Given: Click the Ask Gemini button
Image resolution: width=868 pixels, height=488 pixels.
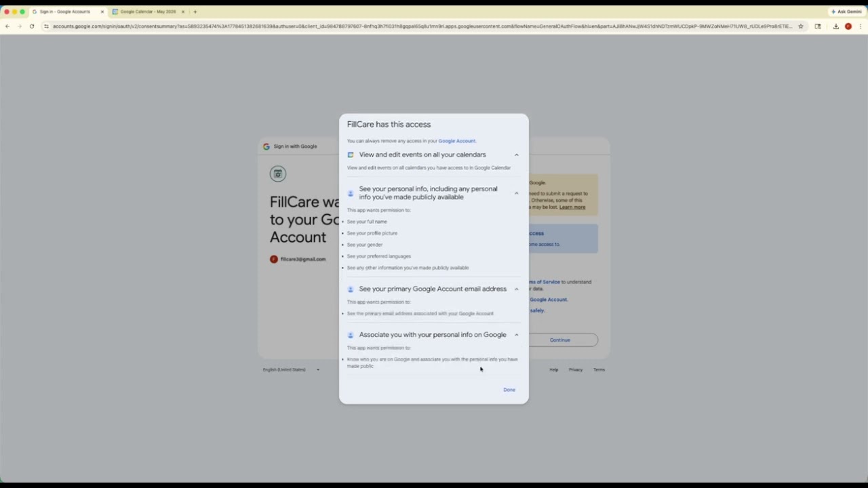Looking at the screenshot, I should 846,12.
